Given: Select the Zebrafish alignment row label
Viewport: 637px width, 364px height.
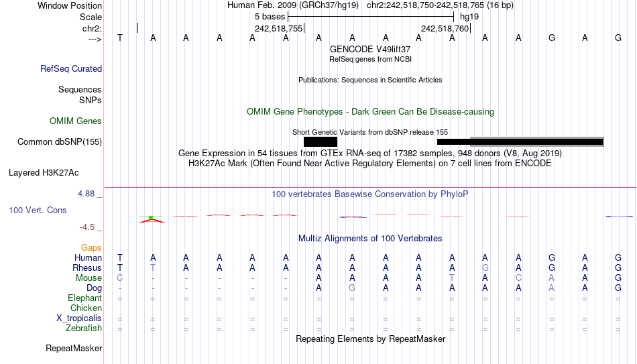Looking at the screenshot, I should (84, 328).
